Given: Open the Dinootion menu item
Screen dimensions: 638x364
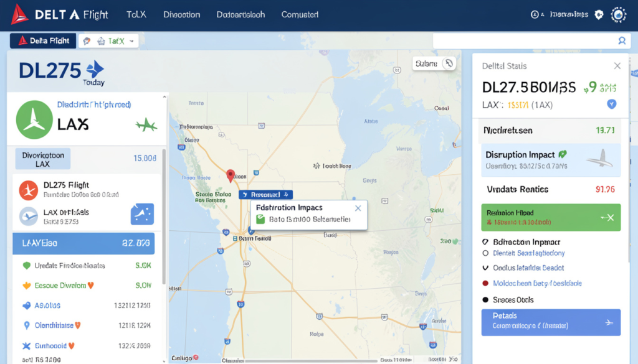Looking at the screenshot, I should tap(181, 15).
